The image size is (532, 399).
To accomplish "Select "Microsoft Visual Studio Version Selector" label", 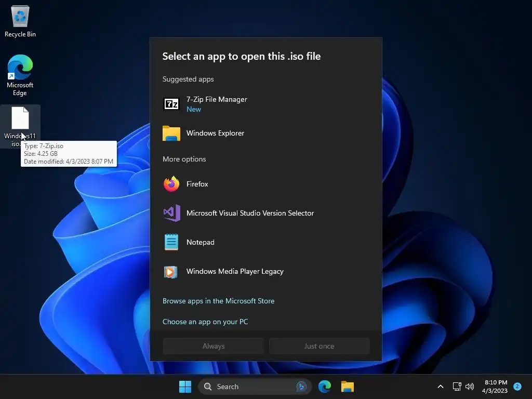I will [250, 213].
